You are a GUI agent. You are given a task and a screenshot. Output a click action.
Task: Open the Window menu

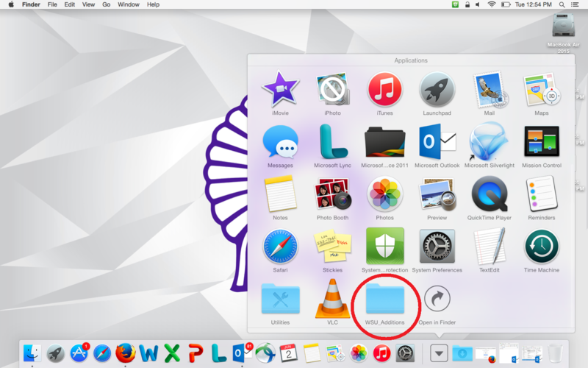[129, 4]
